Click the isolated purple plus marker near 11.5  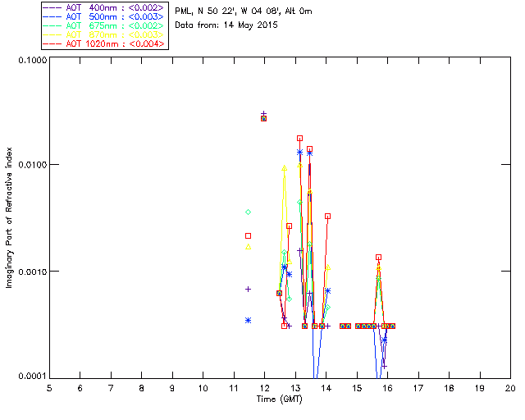pyautogui.click(x=248, y=289)
